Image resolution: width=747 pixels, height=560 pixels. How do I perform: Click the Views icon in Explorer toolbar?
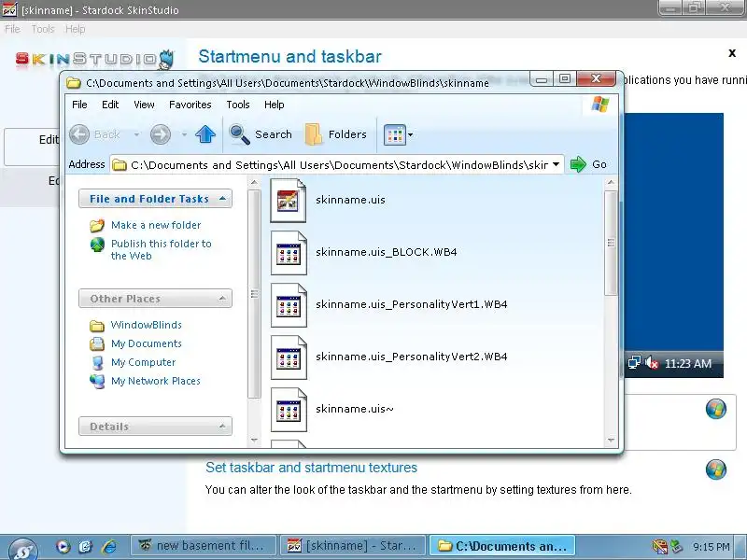tap(394, 134)
